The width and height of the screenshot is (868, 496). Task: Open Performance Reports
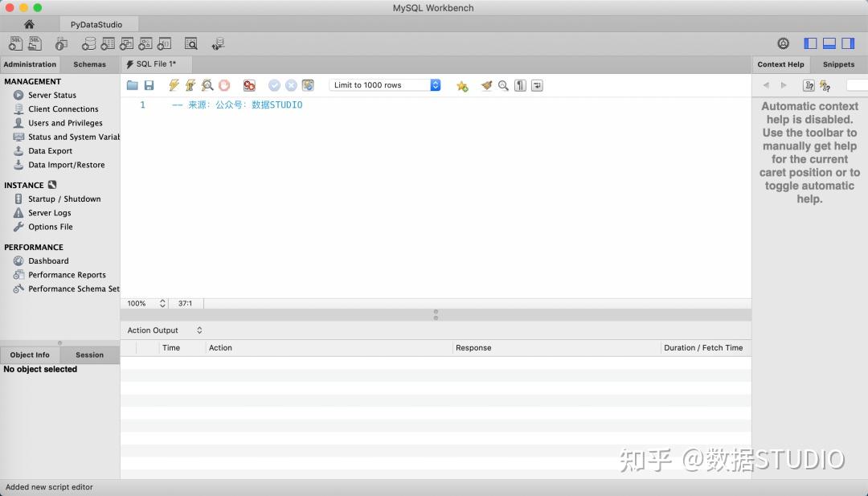67,275
